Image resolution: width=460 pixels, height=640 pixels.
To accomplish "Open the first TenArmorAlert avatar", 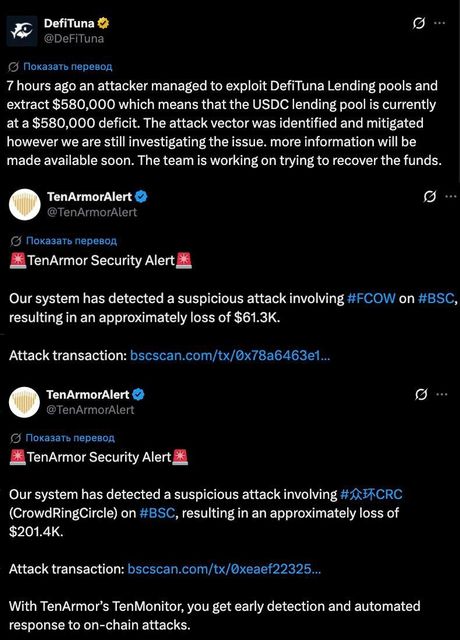I will [x=24, y=204].
